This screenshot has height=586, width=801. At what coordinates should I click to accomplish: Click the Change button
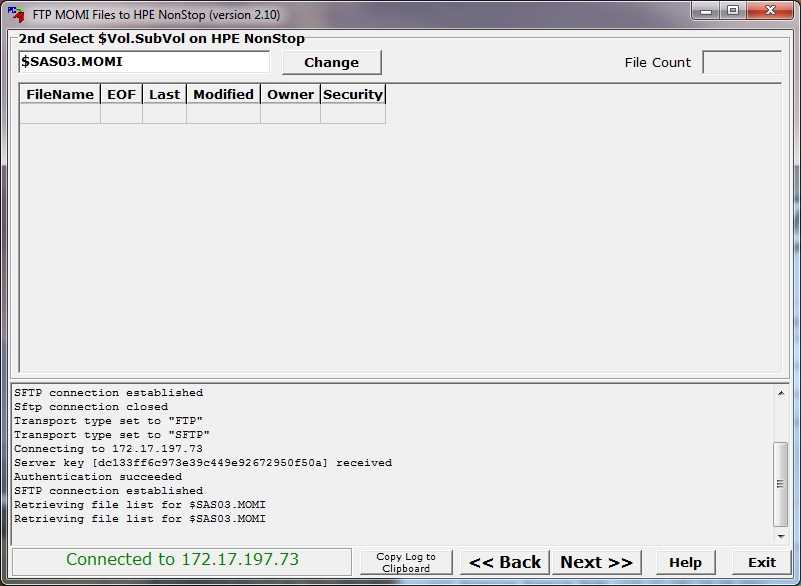click(x=331, y=62)
